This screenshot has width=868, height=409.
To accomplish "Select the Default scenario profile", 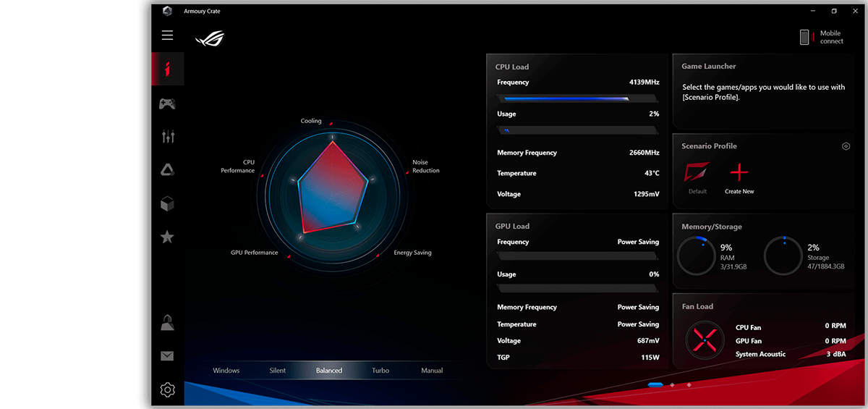I will click(697, 174).
